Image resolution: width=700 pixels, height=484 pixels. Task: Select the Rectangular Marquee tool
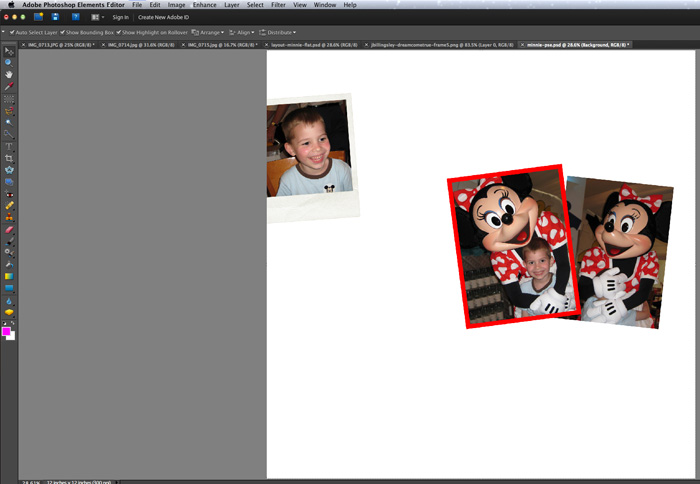pyautogui.click(x=8, y=99)
